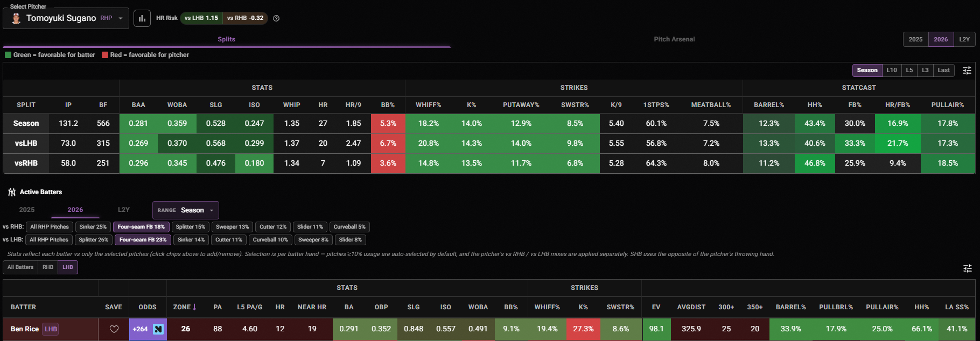Toggle the Curveball 10% pitch chip

pyautogui.click(x=270, y=240)
